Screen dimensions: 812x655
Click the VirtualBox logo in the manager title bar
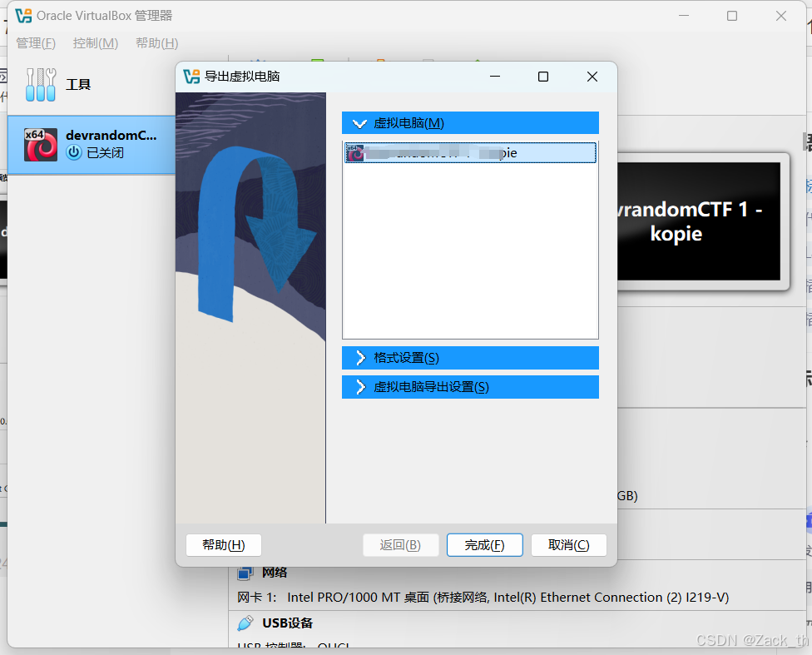click(23, 16)
